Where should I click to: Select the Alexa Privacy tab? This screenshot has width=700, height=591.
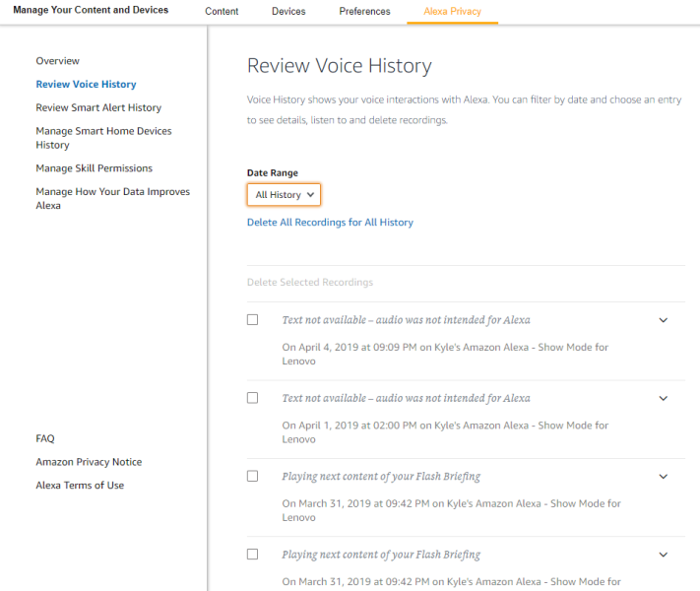click(x=452, y=11)
